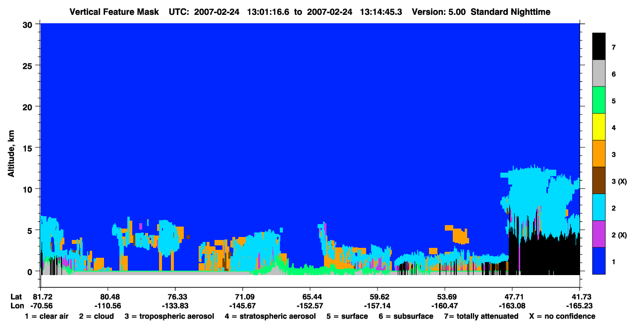The width and height of the screenshot is (644, 330).
Task: Click the end time '13:14:45.3' in title
Action: click(x=381, y=12)
